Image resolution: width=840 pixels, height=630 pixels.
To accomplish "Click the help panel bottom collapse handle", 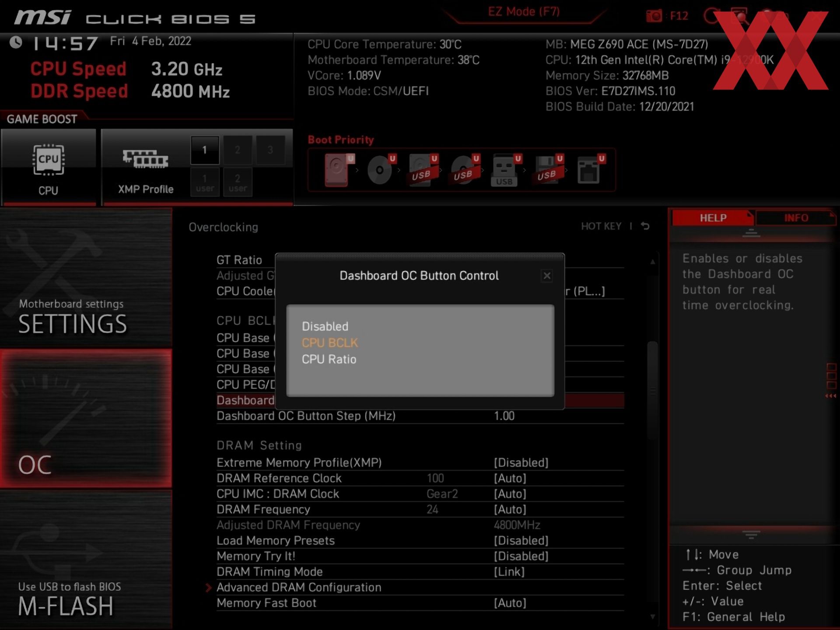I will click(751, 535).
